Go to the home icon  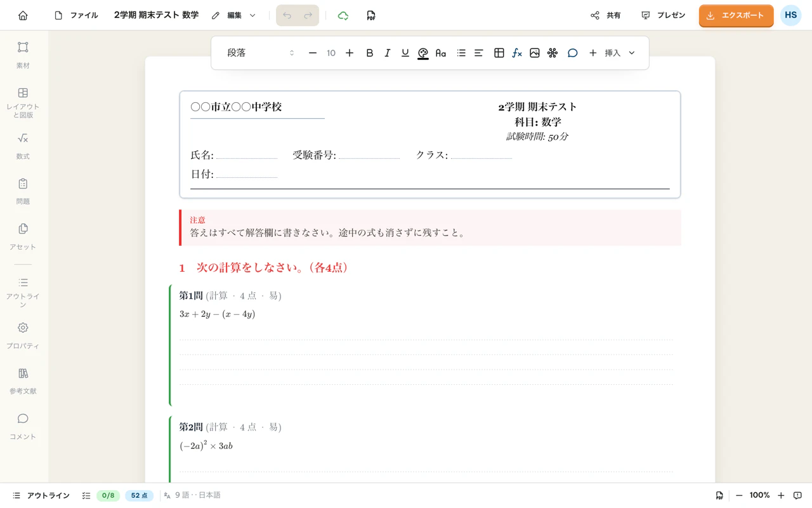coord(23,15)
